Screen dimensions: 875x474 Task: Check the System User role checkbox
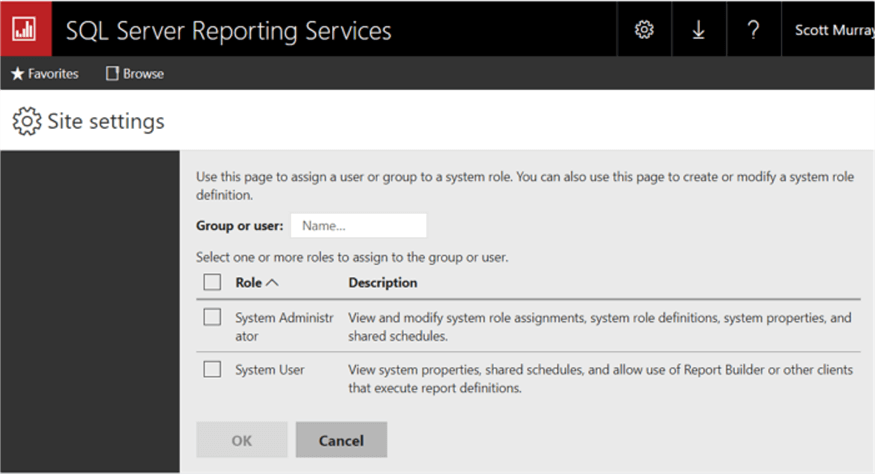tap(212, 369)
